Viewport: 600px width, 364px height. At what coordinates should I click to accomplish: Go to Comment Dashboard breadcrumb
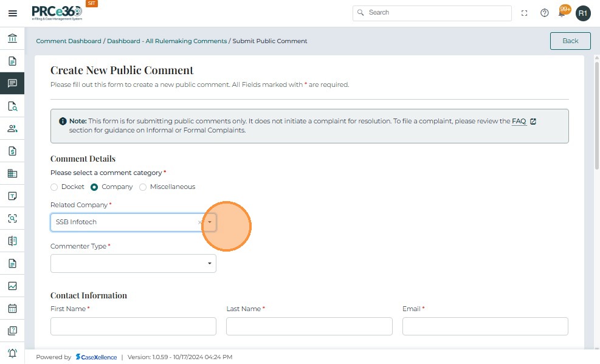pyautogui.click(x=69, y=41)
